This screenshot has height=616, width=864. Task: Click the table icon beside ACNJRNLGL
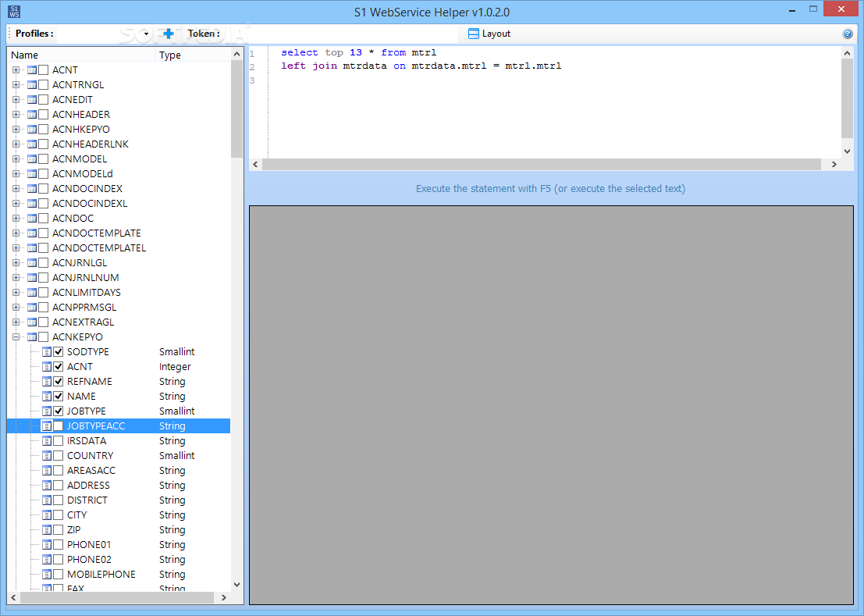pos(32,263)
